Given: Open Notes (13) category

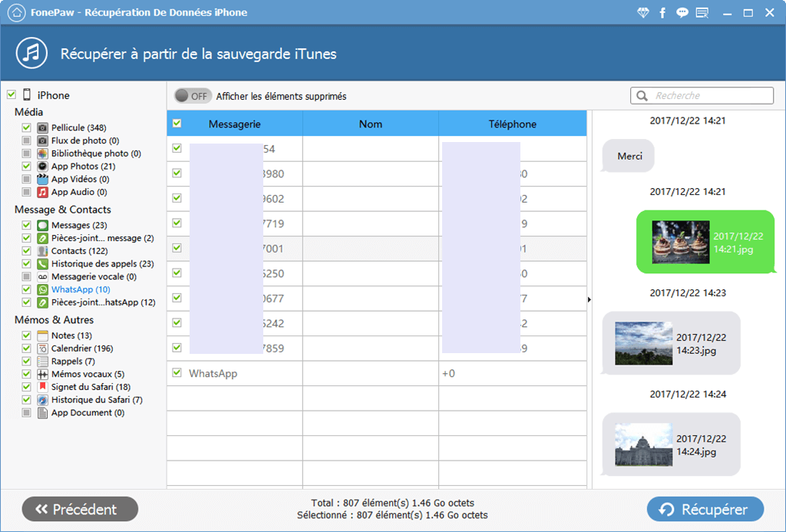Looking at the screenshot, I should [x=71, y=335].
